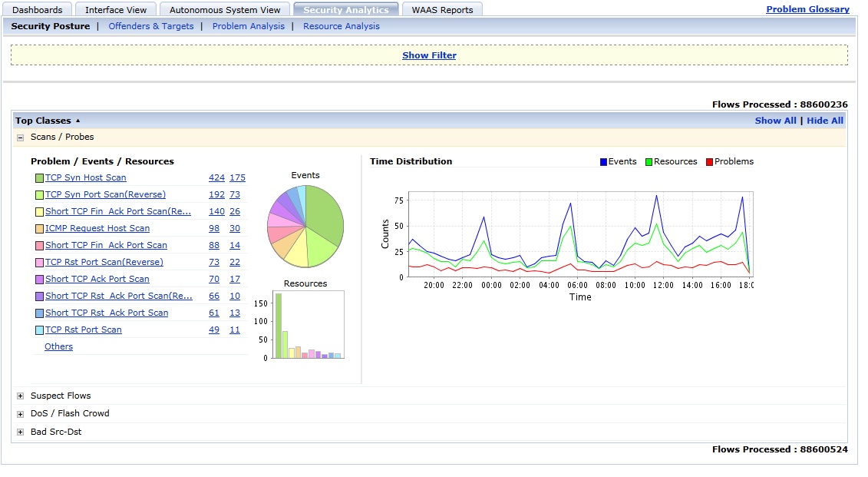868x477 pixels.
Task: Open the WAAS Reports tab
Action: [x=442, y=9]
